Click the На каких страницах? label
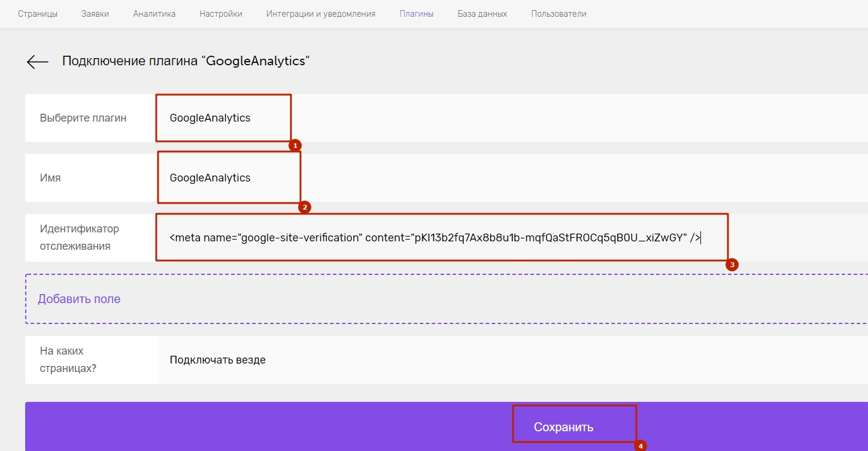The image size is (868, 451). point(68,359)
